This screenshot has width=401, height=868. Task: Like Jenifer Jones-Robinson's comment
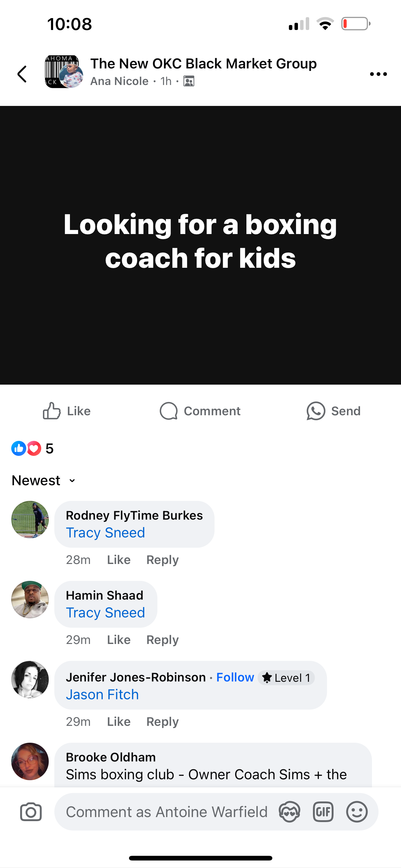pyautogui.click(x=119, y=721)
